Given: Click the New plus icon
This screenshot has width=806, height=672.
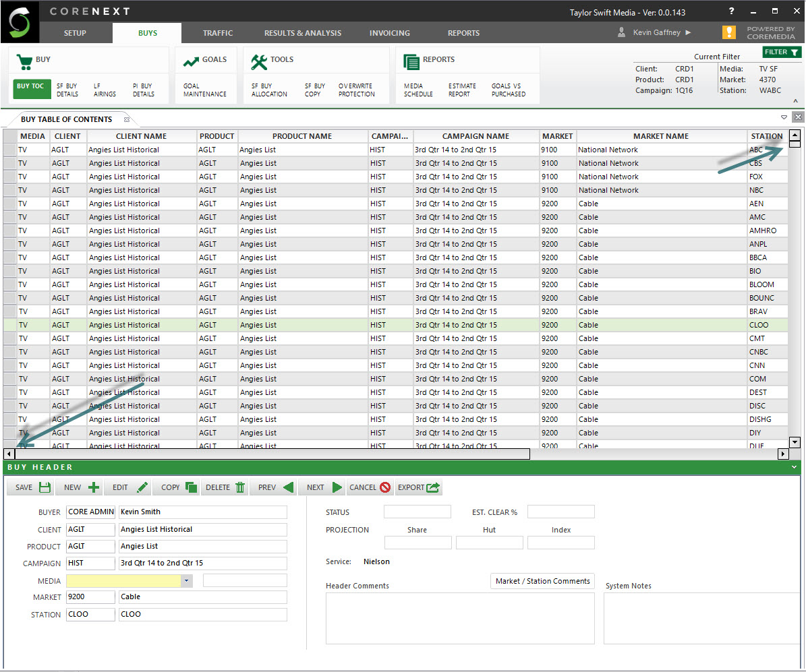Looking at the screenshot, I should coord(94,487).
